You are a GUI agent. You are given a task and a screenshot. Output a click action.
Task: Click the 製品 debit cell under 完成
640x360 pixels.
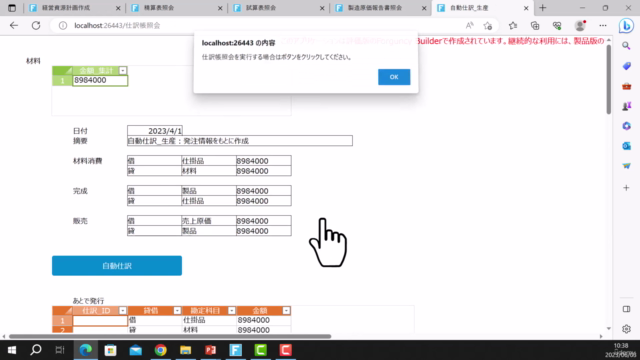pyautogui.click(x=209, y=191)
